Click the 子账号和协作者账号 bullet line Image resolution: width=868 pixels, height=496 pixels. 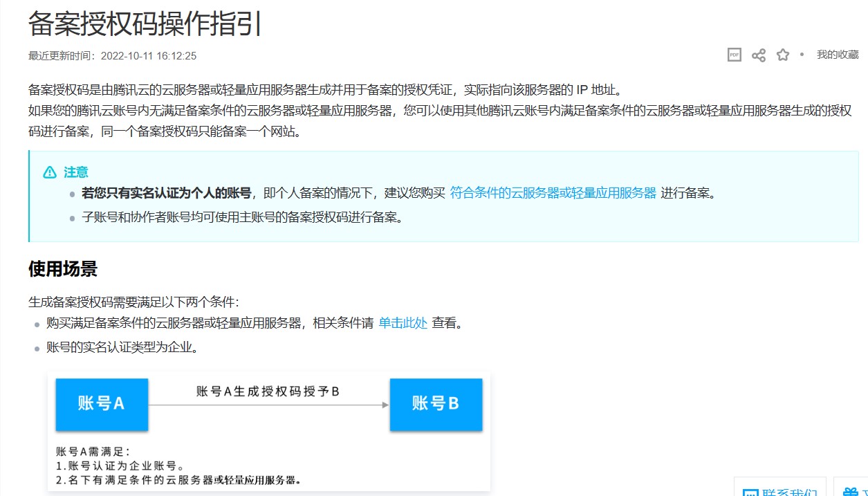click(242, 217)
